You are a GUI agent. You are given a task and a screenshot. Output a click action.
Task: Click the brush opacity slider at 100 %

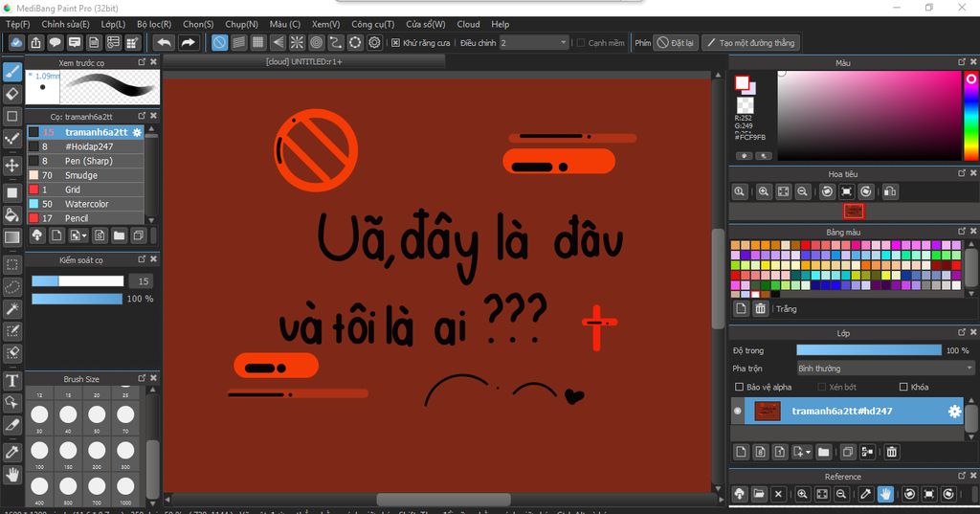[x=77, y=299]
